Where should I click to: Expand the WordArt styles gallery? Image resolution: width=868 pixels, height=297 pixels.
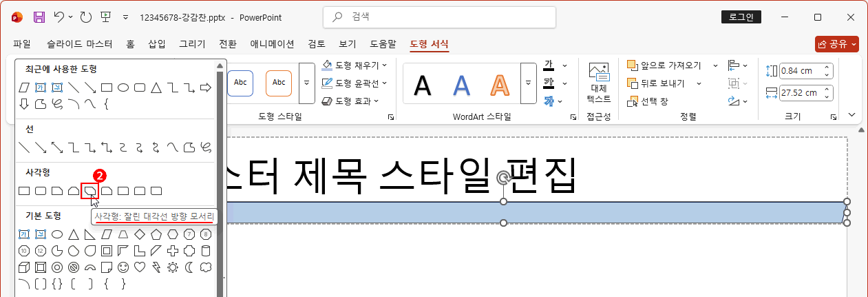click(528, 83)
